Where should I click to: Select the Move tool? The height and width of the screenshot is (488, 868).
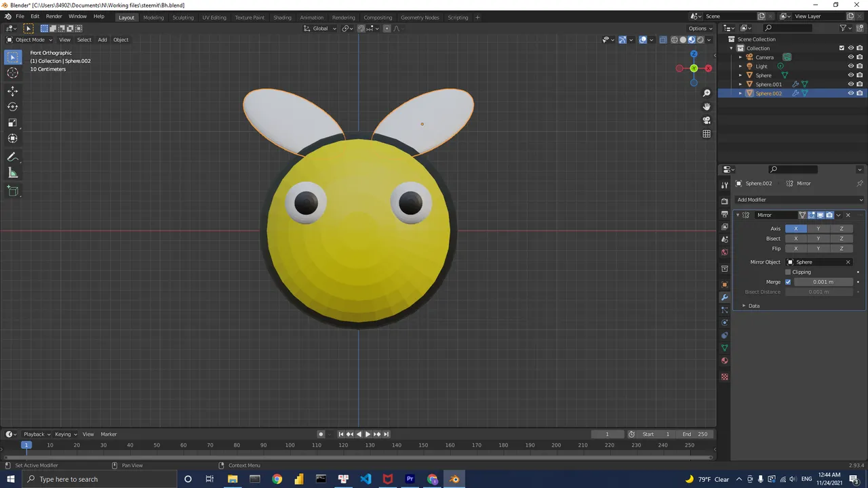coord(13,91)
